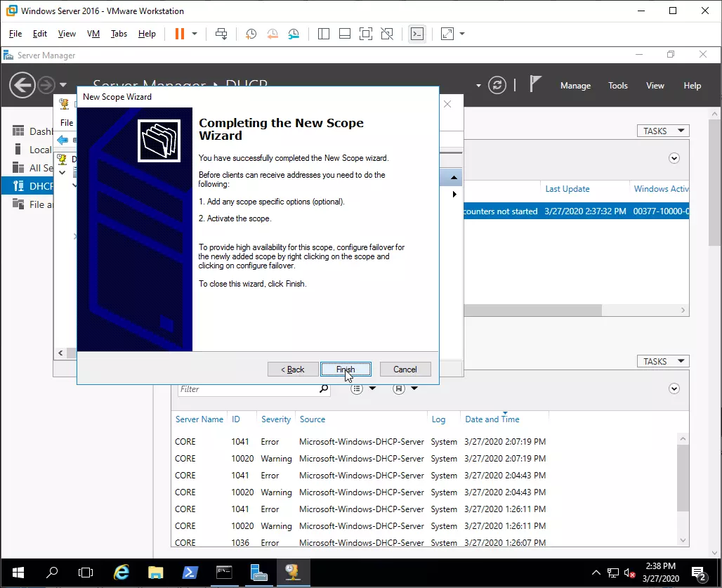The height and width of the screenshot is (588, 722).
Task: Open VMware Help menu
Action: 147,34
